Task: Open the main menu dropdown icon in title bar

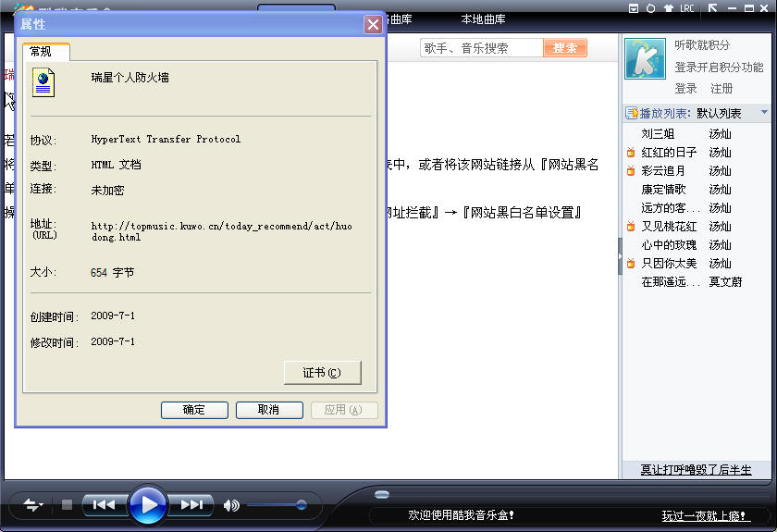Action: [634, 8]
